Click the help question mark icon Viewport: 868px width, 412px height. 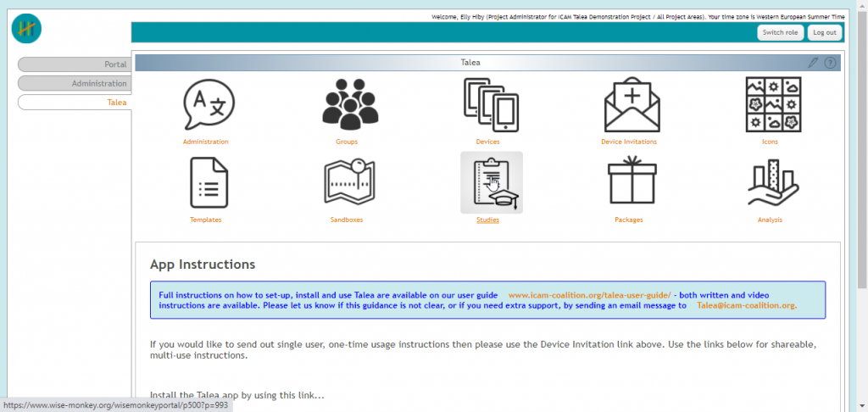point(830,63)
